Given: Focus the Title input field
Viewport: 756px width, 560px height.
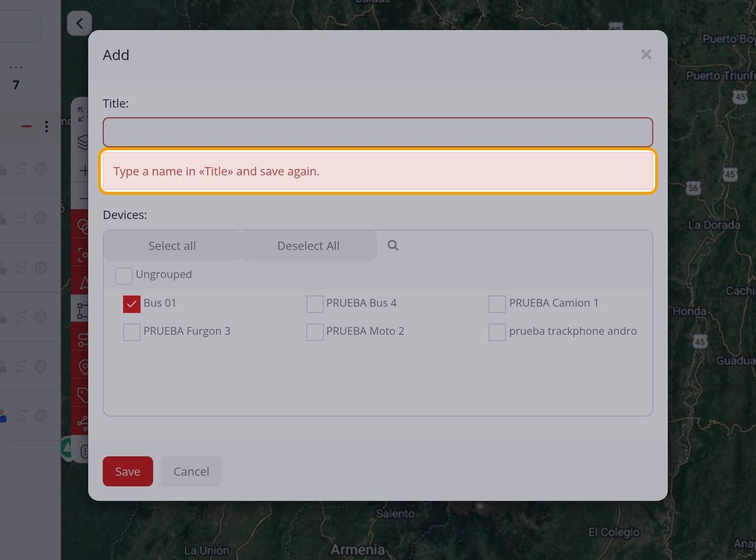Looking at the screenshot, I should 378,132.
